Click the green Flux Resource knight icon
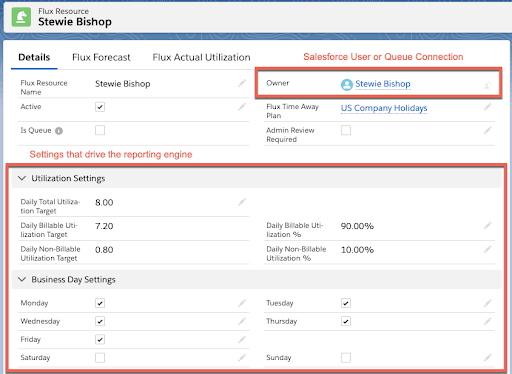 pyautogui.click(x=21, y=17)
